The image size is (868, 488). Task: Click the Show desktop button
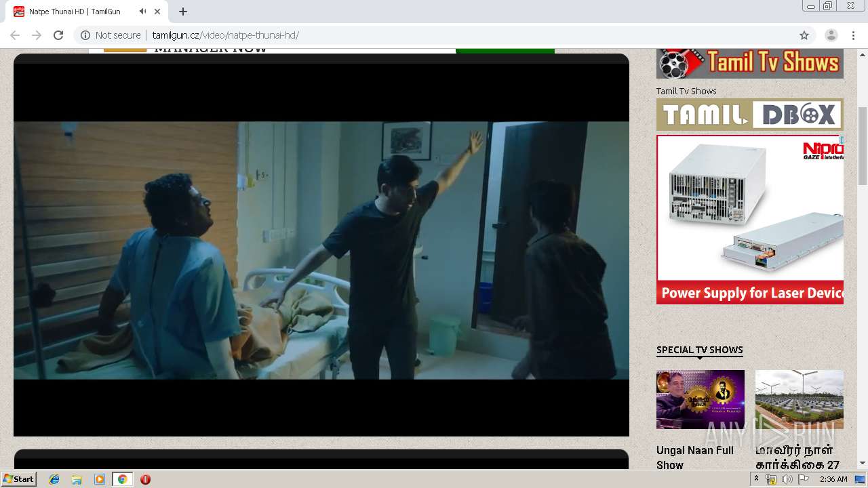pos(861,479)
